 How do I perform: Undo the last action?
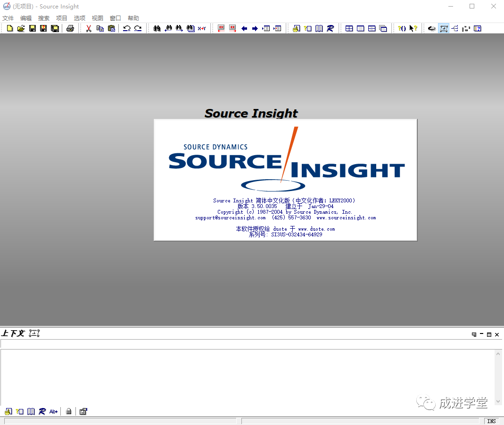(127, 28)
